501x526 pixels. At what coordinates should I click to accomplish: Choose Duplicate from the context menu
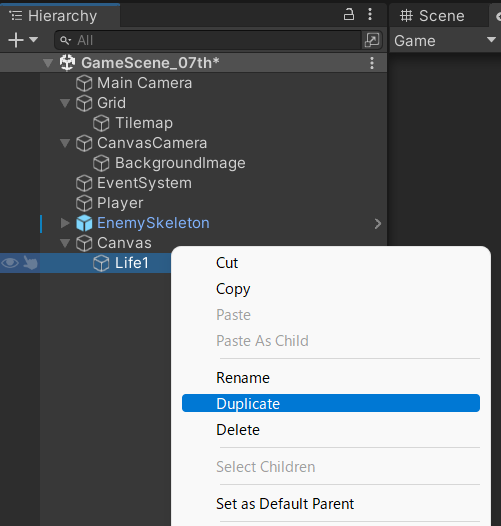(331, 403)
